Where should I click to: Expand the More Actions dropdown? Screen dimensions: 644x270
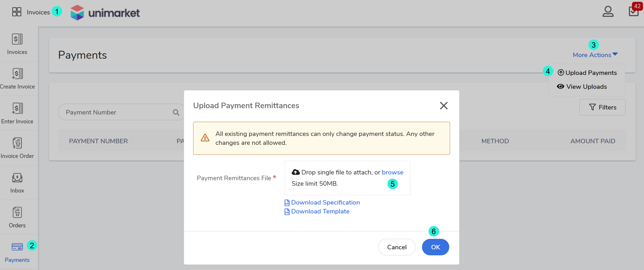pos(595,55)
